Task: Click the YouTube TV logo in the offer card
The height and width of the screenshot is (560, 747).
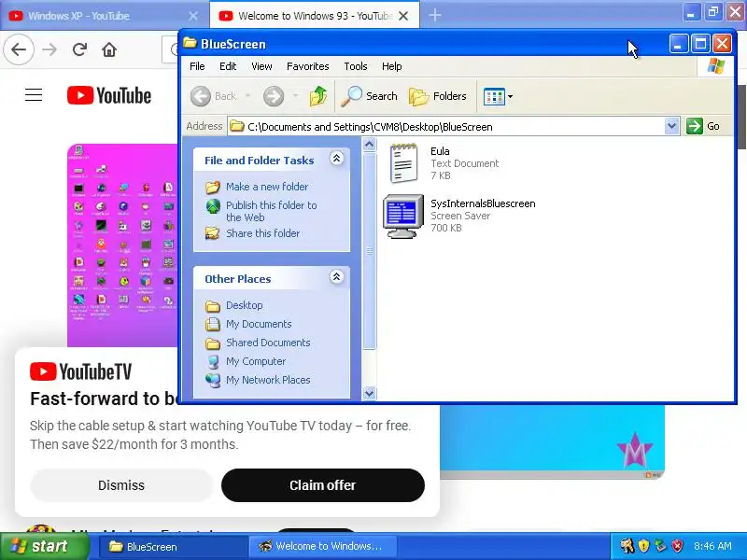Action: click(80, 371)
